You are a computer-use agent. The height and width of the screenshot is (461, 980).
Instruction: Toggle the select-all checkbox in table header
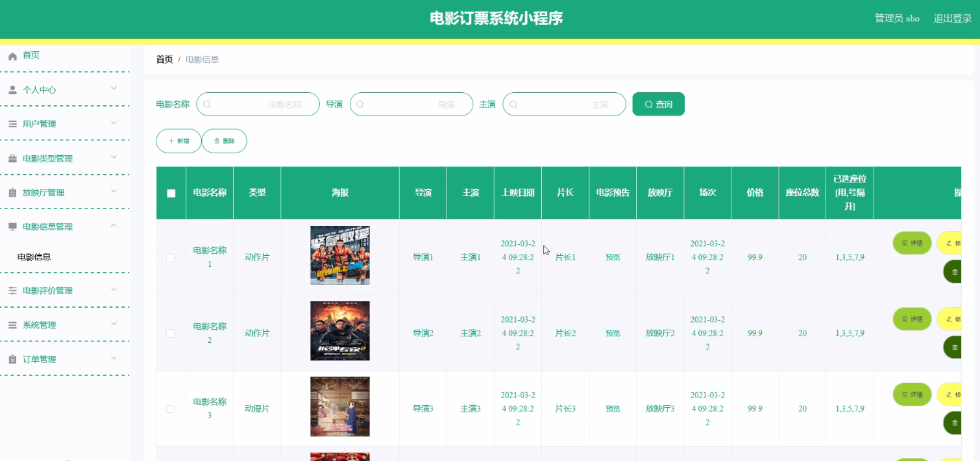170,193
